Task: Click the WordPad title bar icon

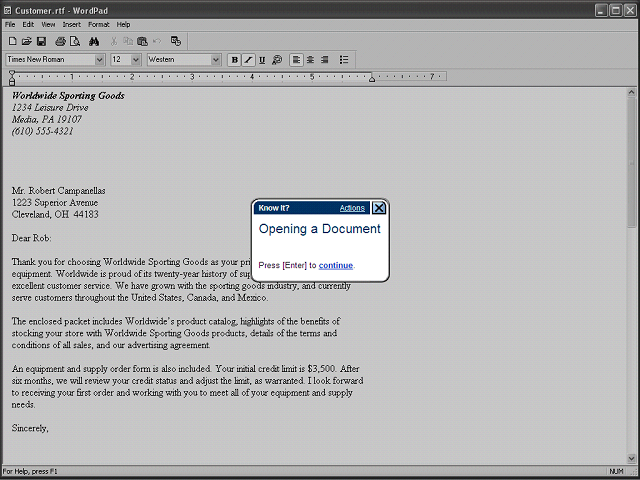Action: 8,10
